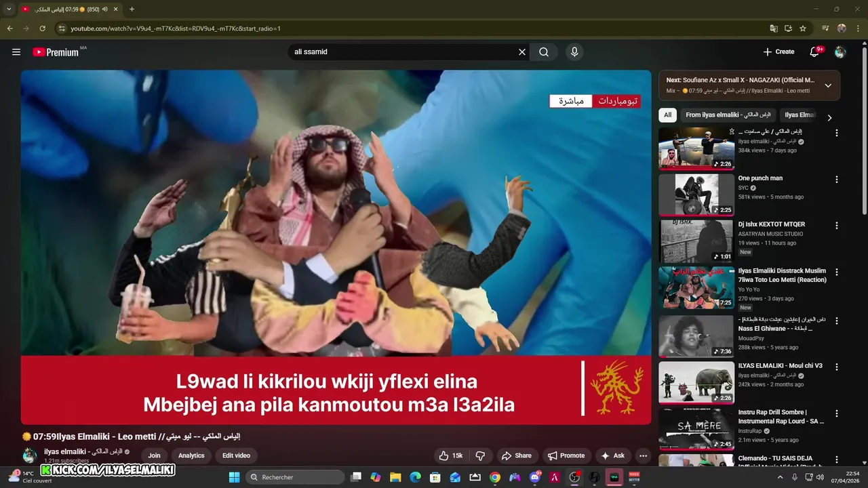Click the Join membership button
868x488 pixels.
click(155, 455)
